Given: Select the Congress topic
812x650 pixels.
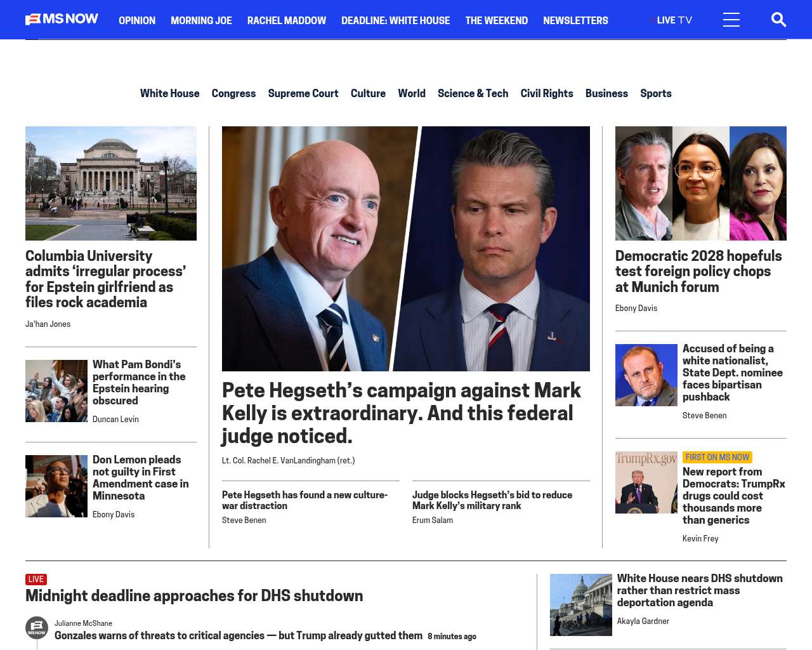Looking at the screenshot, I should (233, 93).
